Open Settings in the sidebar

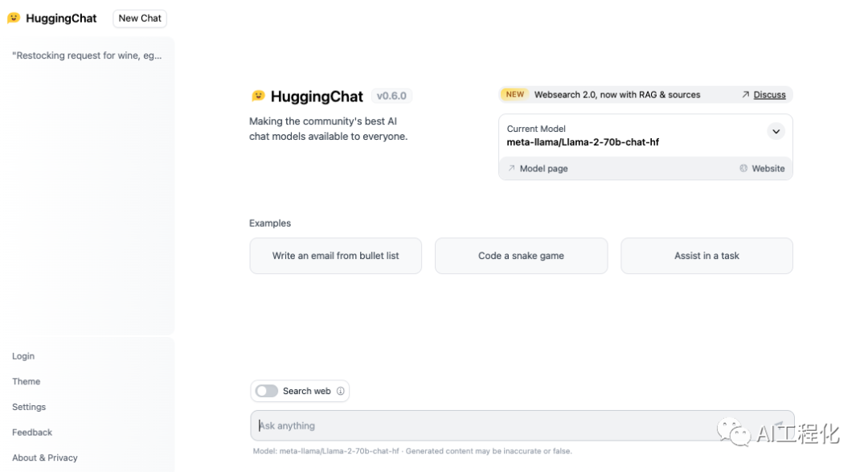coord(29,407)
